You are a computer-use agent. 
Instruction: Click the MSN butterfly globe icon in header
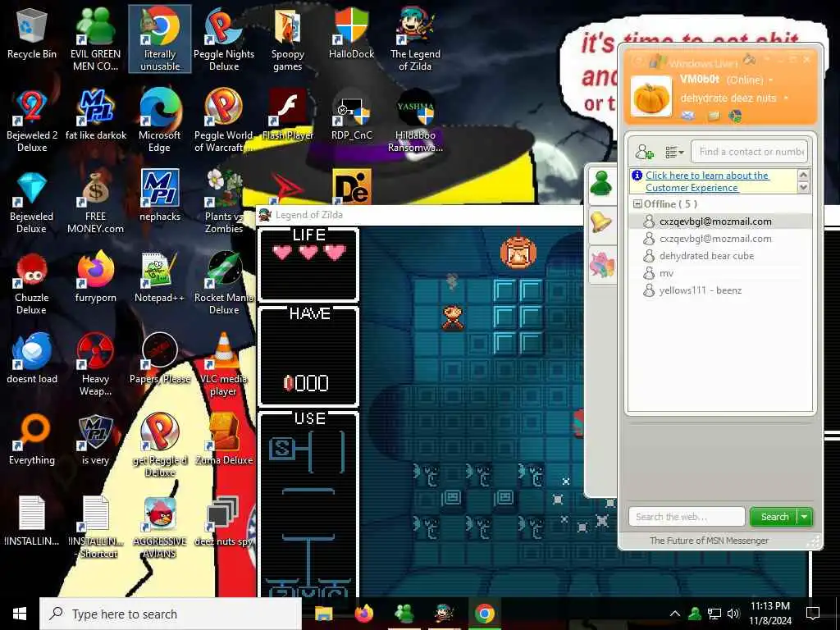click(x=736, y=115)
